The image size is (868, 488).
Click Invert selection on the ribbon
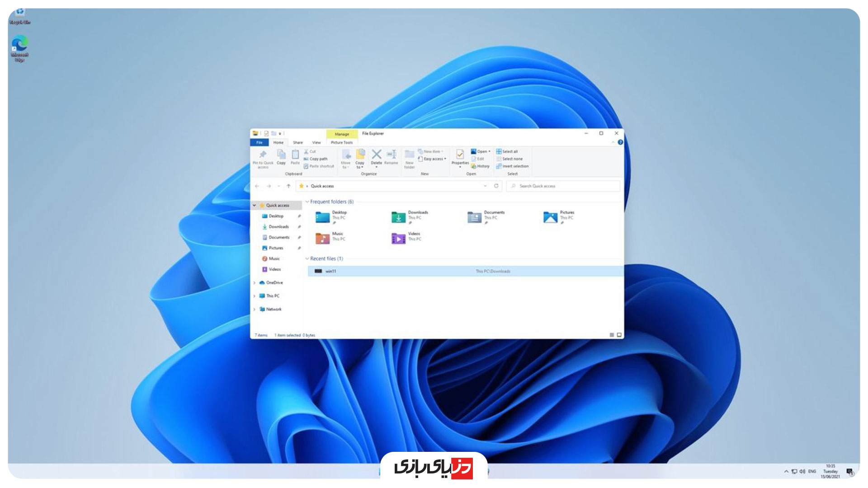[515, 166]
